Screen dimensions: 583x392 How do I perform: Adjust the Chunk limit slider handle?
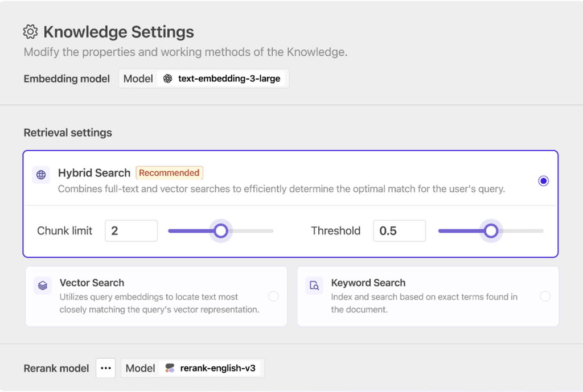pyautogui.click(x=220, y=230)
